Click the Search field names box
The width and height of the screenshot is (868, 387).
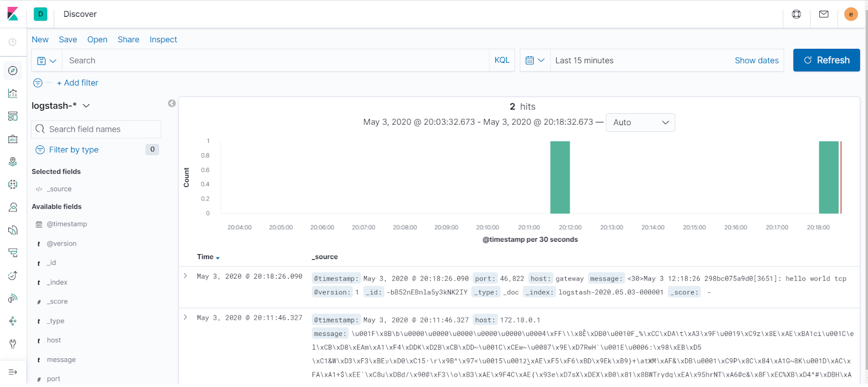point(97,129)
